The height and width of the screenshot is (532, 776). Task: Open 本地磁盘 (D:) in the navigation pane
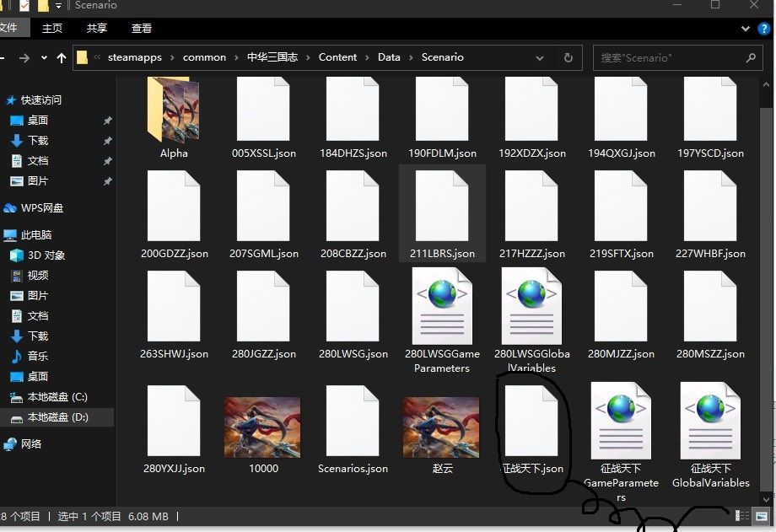click(50, 417)
